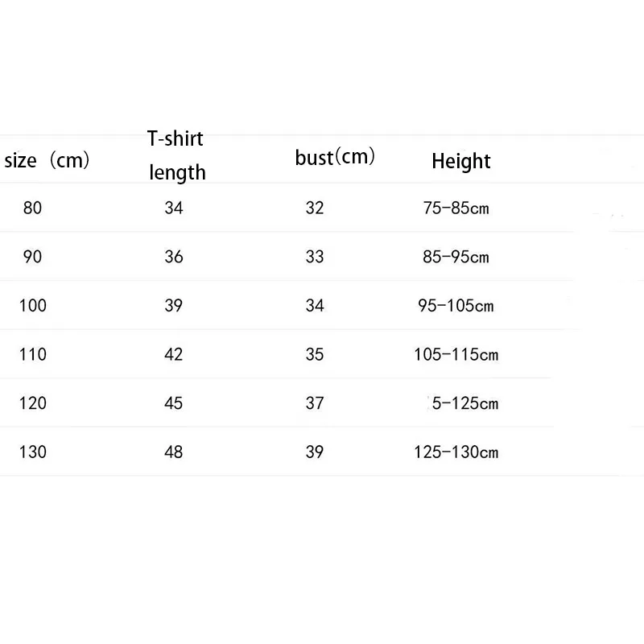Click the bust value 37

[315, 402]
